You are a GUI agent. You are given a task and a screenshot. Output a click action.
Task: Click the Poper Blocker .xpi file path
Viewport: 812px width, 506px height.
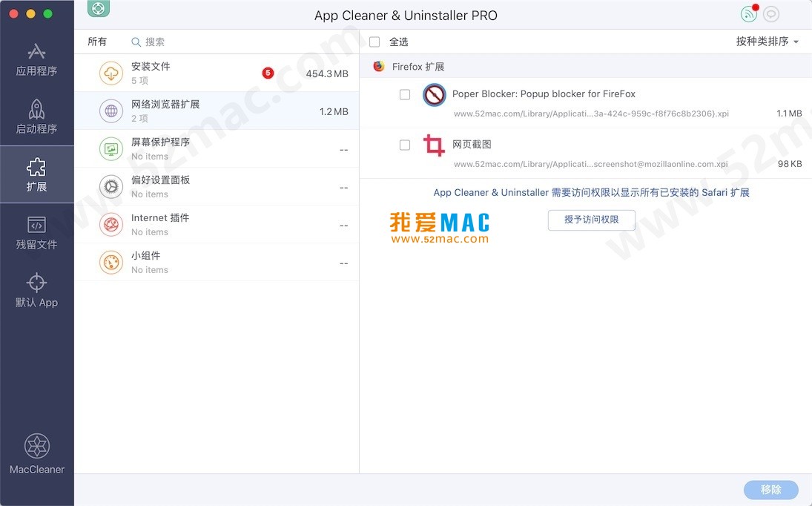592,114
